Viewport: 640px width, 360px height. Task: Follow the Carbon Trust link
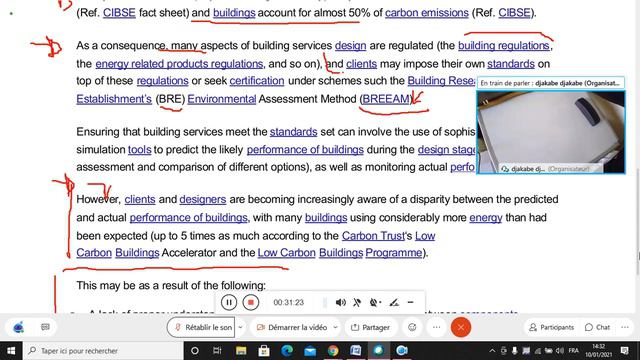(373, 236)
